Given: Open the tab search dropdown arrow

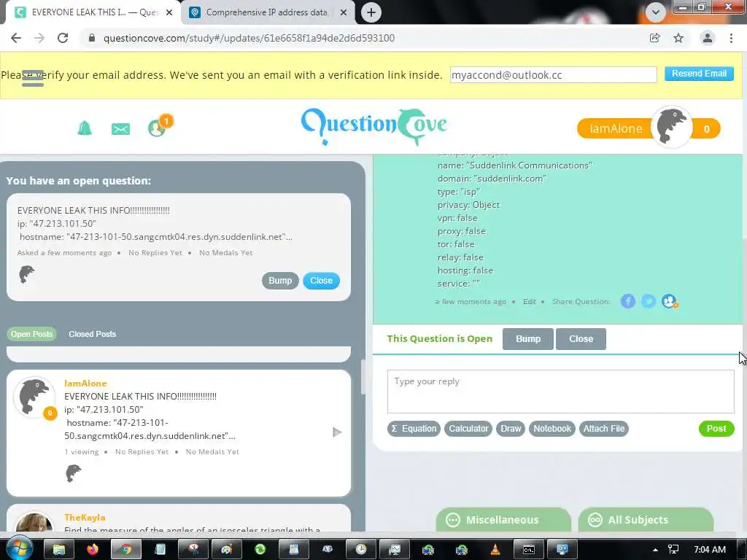Looking at the screenshot, I should coord(656,12).
